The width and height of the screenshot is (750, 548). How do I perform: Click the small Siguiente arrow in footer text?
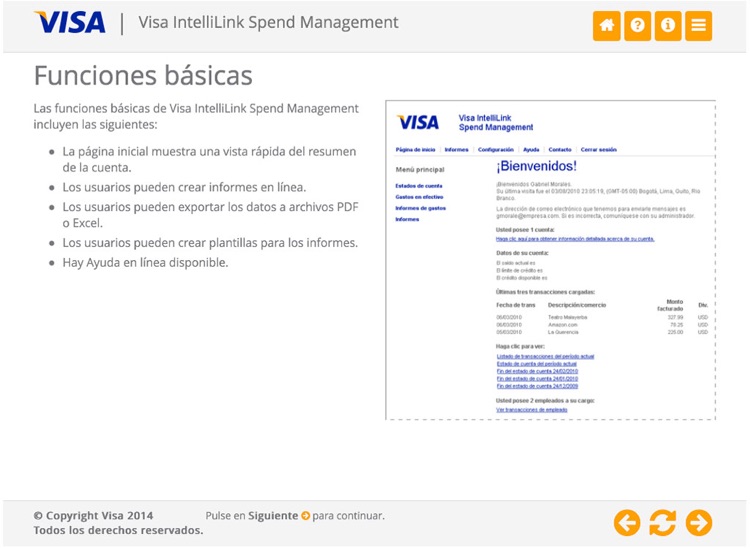[x=305, y=516]
